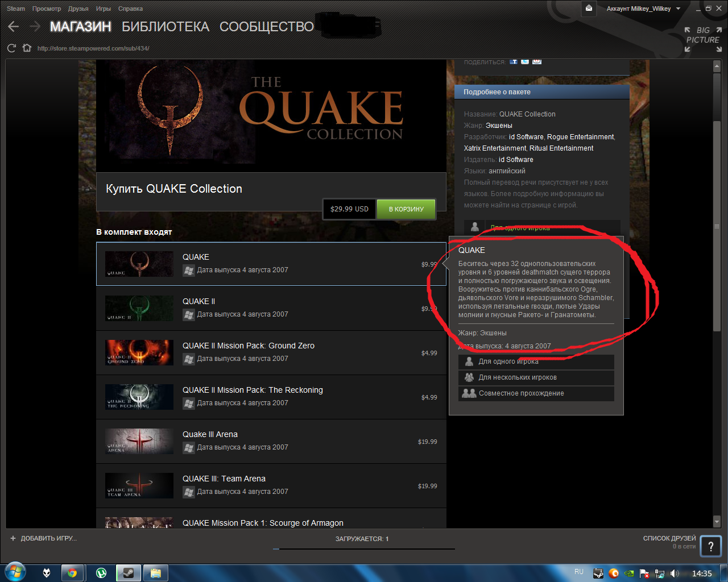Click the NVIDIA tray icon
This screenshot has width=728, height=582.
(629, 573)
